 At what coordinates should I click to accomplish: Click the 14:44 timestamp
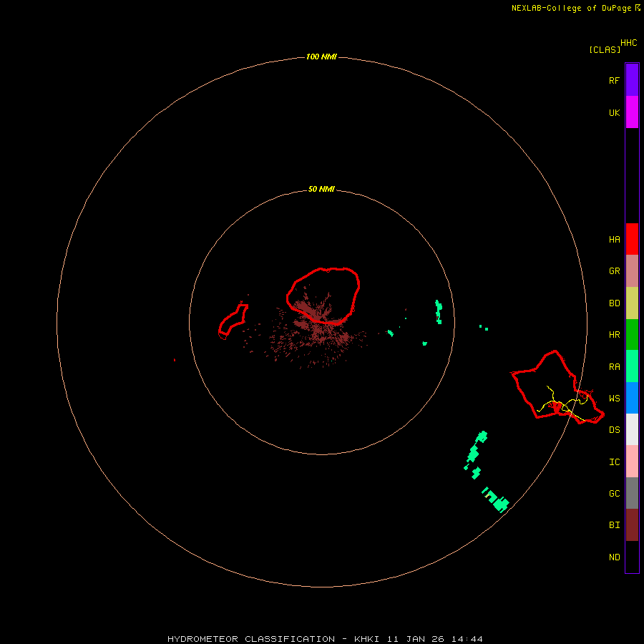tap(467, 639)
